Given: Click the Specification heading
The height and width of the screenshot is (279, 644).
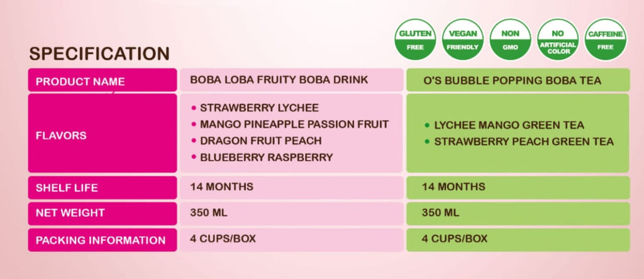Looking at the screenshot, I should click(99, 54).
